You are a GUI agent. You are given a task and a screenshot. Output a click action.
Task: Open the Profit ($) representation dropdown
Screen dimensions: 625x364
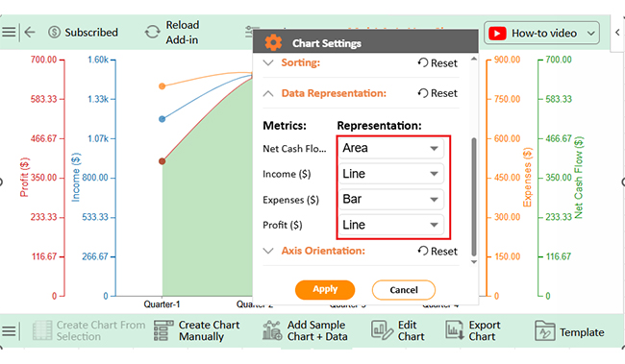(391, 225)
